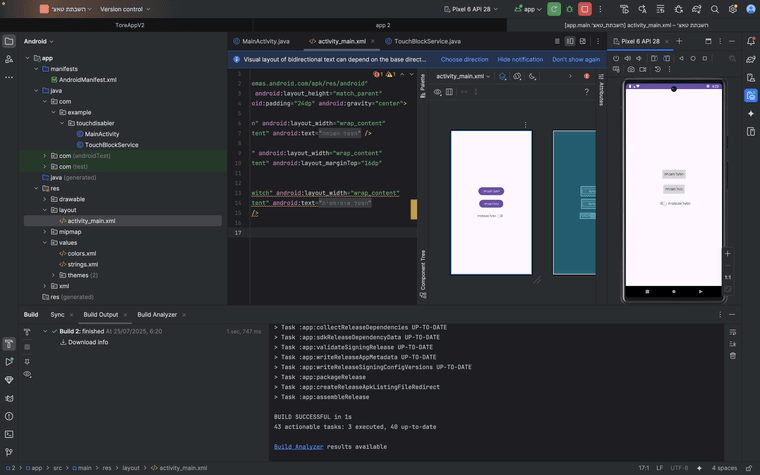
Task: Expand the drawable folder
Action: pyautogui.click(x=45, y=199)
